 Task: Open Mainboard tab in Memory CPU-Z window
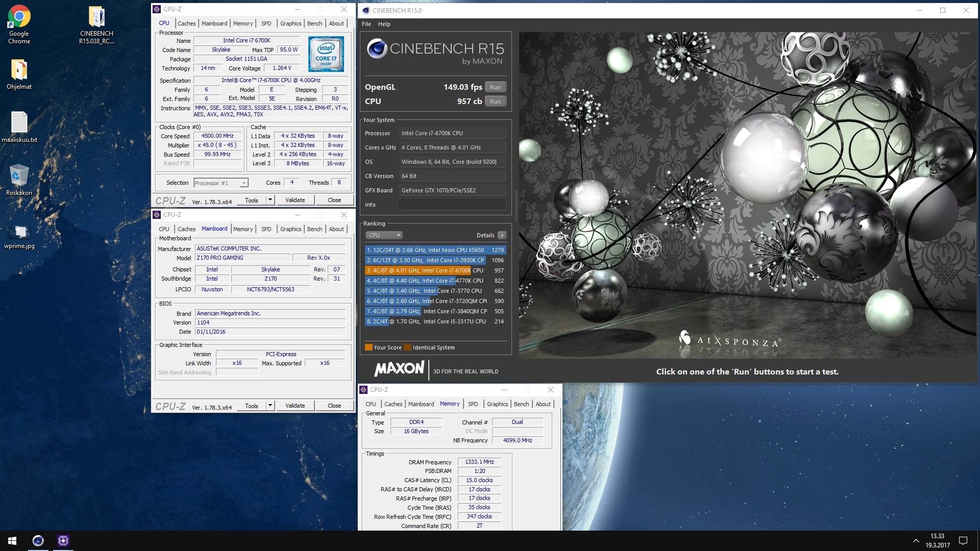pos(421,404)
